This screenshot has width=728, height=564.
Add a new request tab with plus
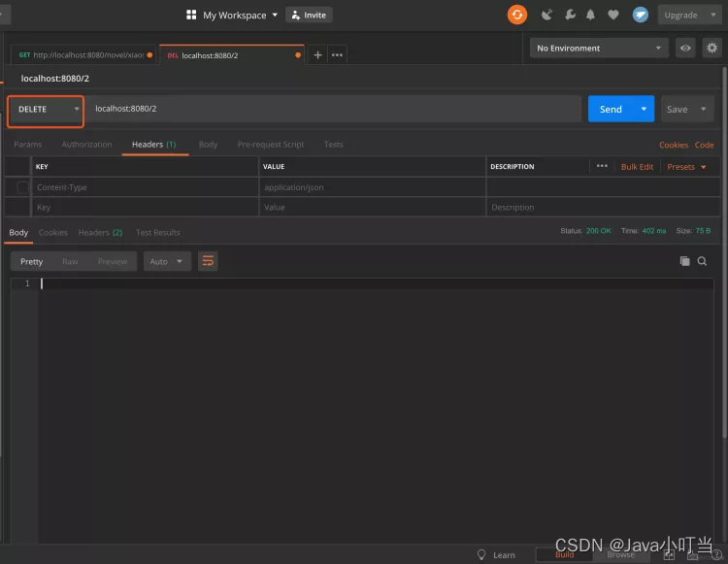(317, 55)
